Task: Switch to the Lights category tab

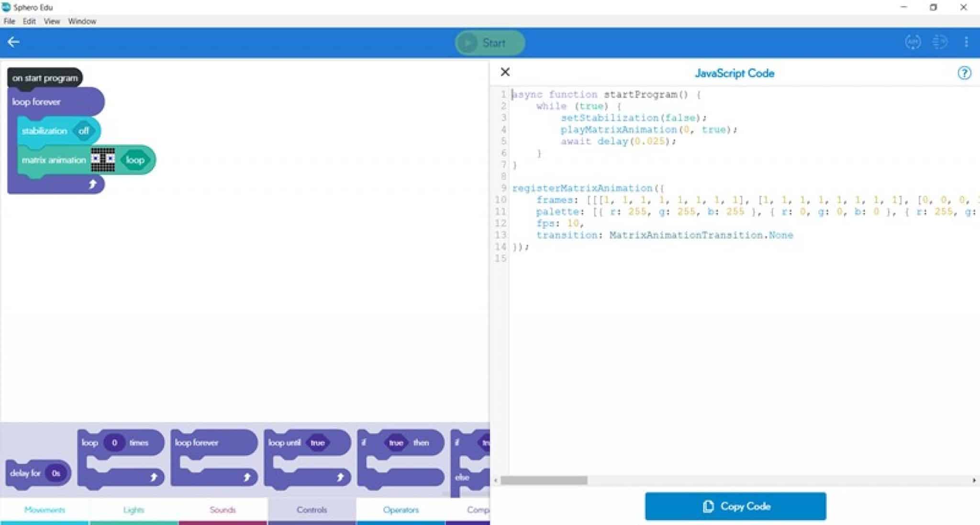Action: pos(134,510)
